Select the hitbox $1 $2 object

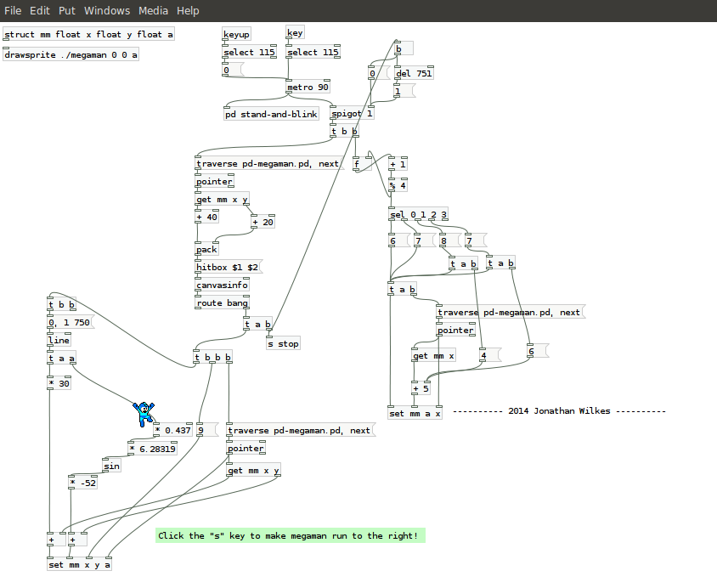(x=228, y=267)
